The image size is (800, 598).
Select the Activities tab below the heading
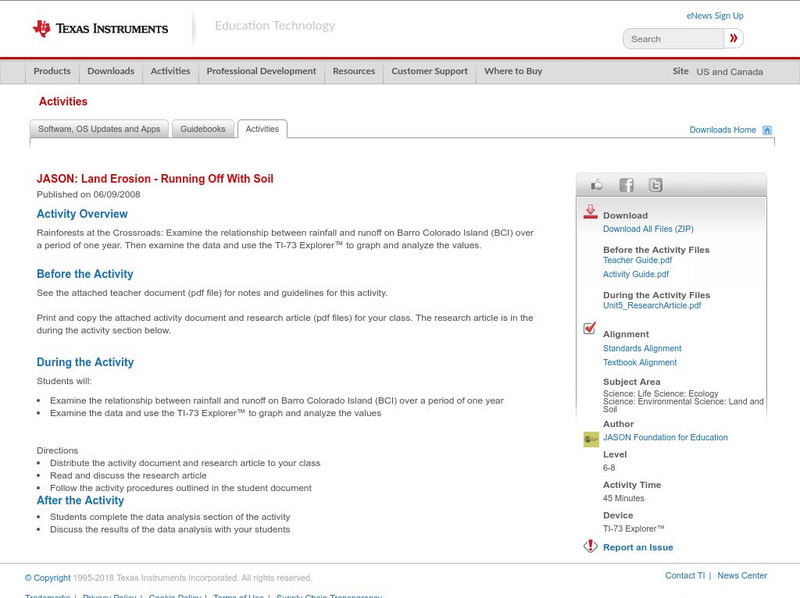(262, 129)
